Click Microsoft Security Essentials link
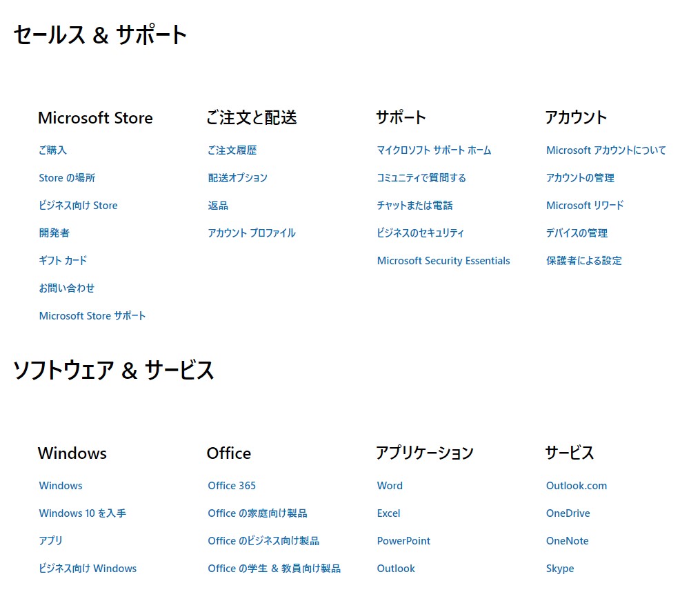The width and height of the screenshot is (700, 590). (x=443, y=260)
